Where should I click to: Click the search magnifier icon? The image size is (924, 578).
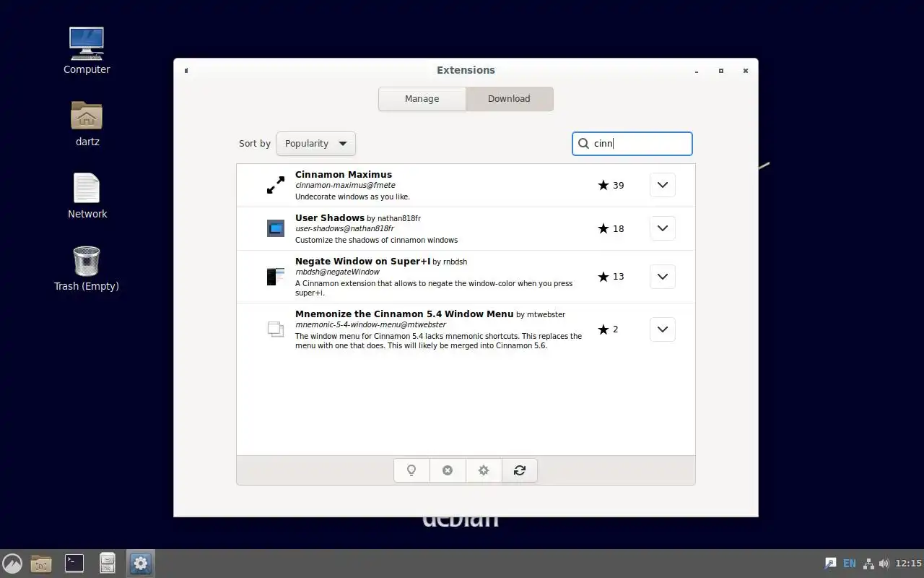coord(583,143)
